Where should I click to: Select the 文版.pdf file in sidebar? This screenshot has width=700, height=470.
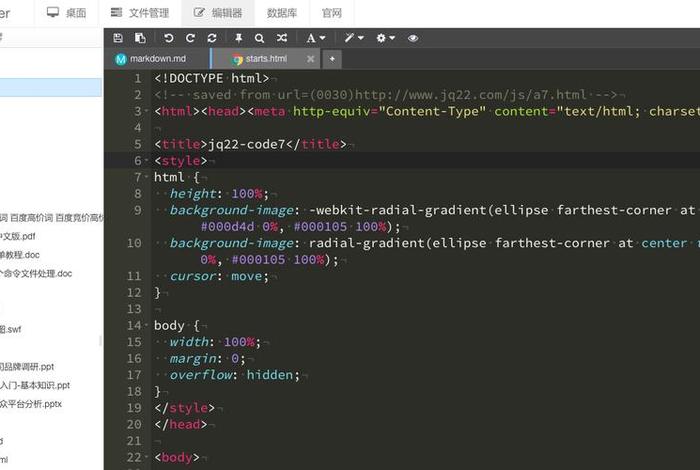click(x=18, y=236)
